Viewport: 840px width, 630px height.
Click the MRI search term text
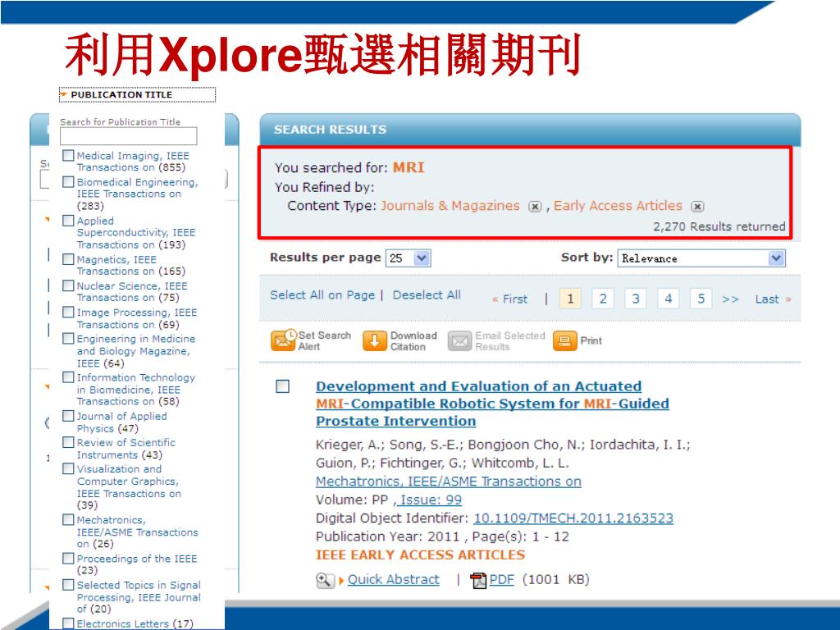click(x=409, y=167)
